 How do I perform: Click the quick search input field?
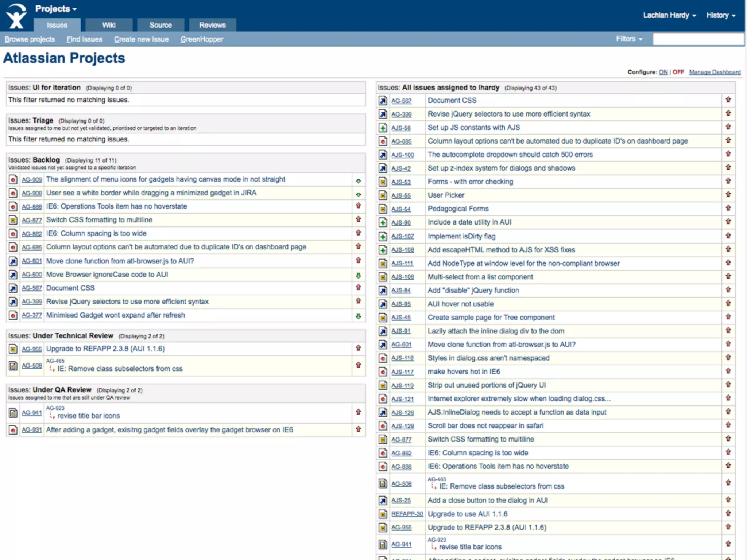tap(697, 39)
